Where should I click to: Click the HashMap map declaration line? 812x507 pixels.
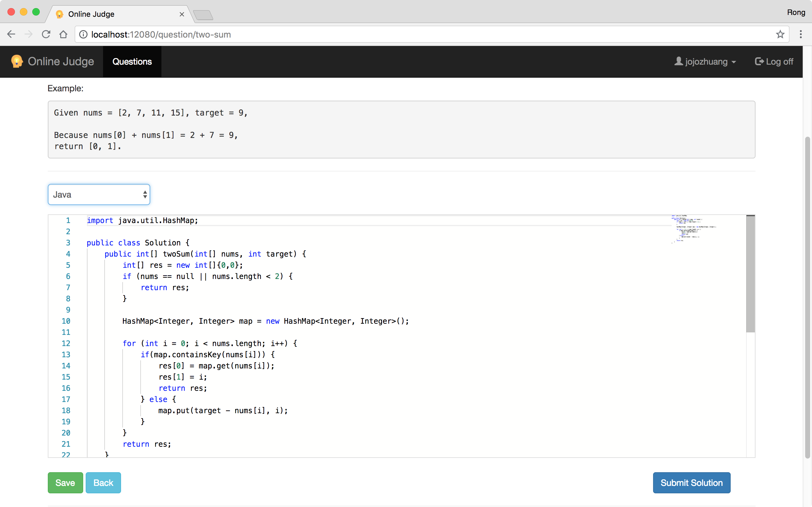point(266,321)
